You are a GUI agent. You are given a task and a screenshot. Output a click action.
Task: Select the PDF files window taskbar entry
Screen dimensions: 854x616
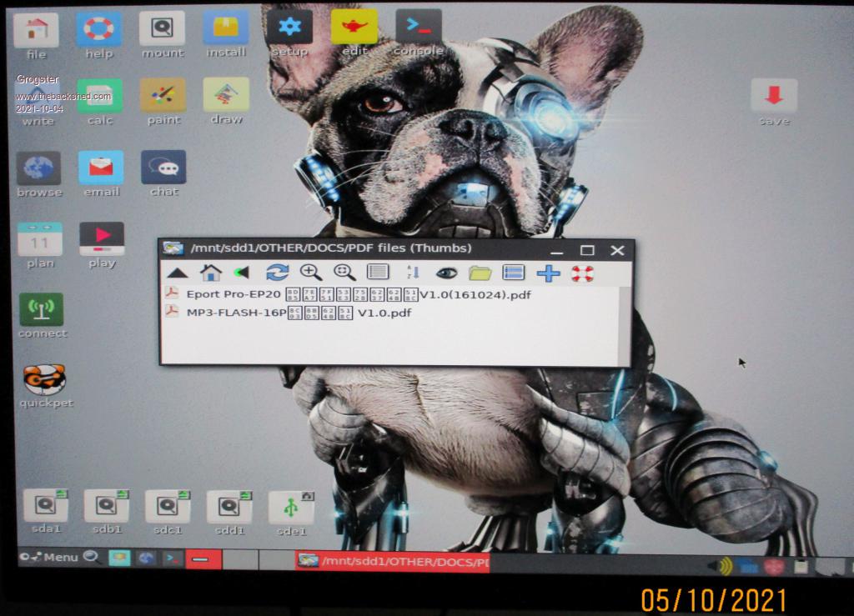tap(392, 562)
